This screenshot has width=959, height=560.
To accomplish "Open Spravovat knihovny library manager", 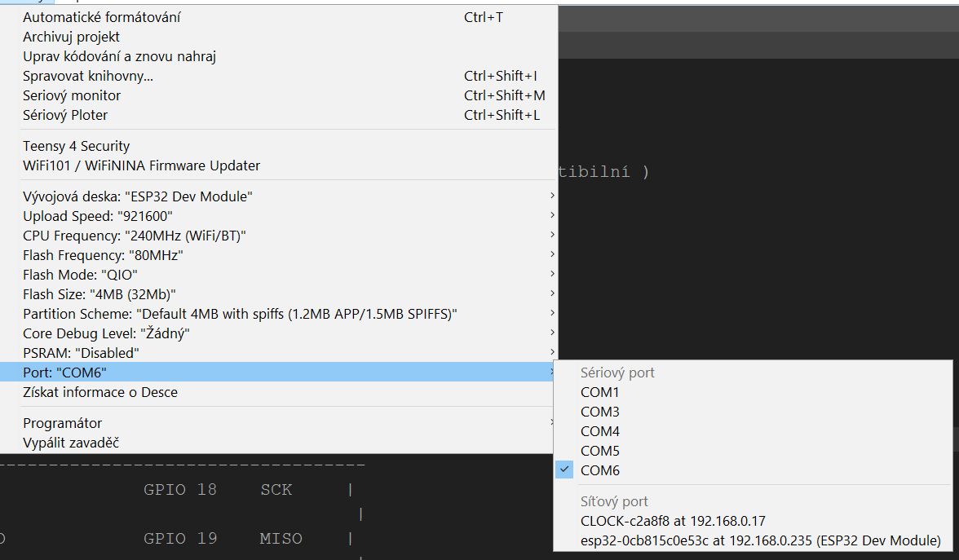I will click(x=88, y=76).
